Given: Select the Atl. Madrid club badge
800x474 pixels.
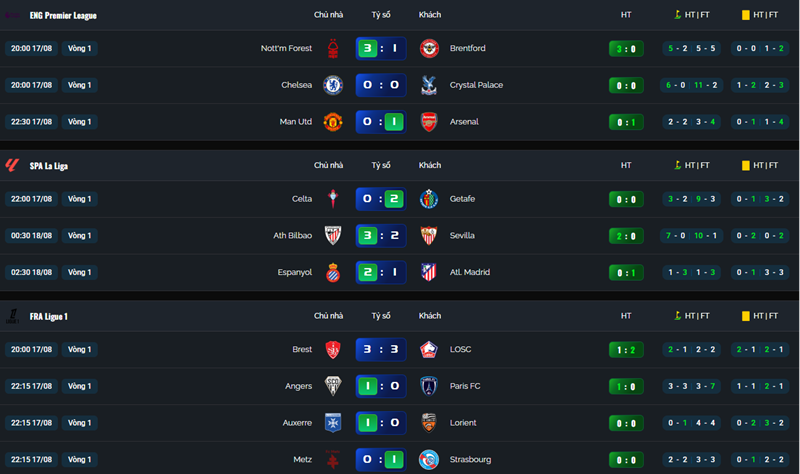Looking at the screenshot, I should pos(429,272).
